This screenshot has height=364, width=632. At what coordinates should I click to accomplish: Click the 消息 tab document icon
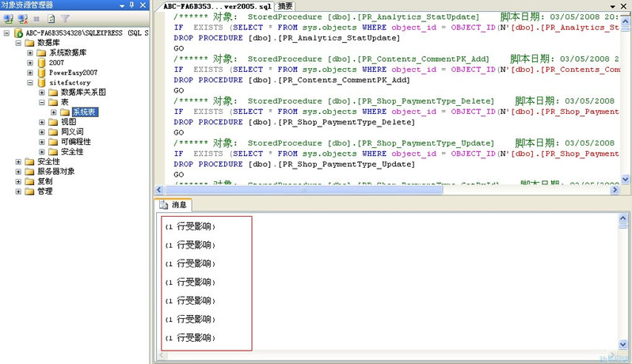163,205
